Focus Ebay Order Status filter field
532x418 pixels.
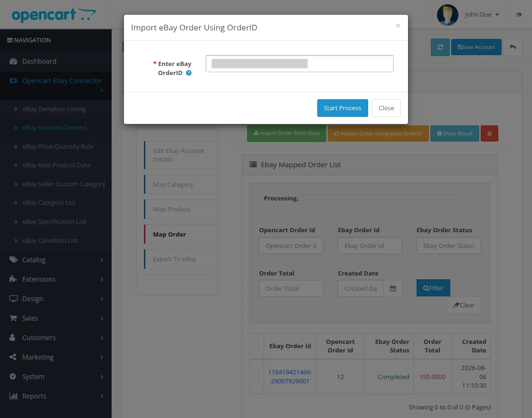click(x=448, y=246)
